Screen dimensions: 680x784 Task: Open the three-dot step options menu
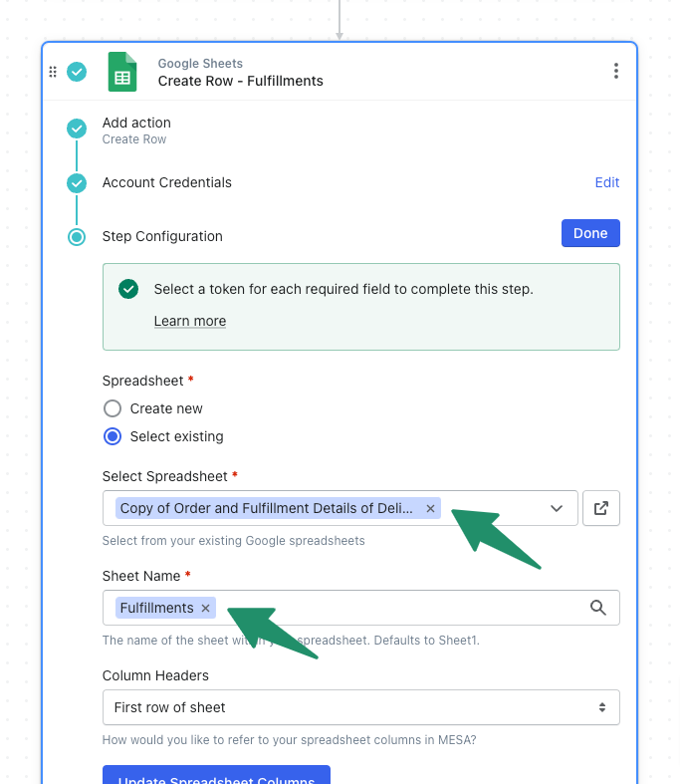coord(616,71)
